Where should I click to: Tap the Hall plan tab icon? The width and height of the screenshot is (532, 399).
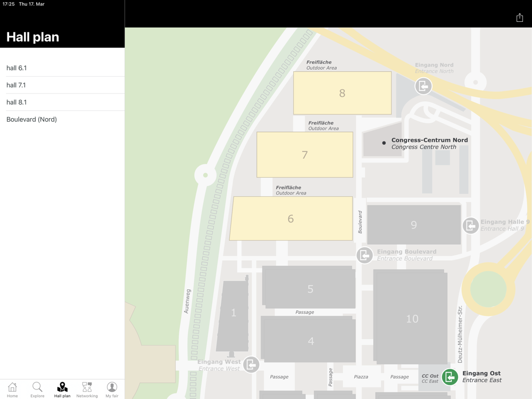tap(62, 389)
